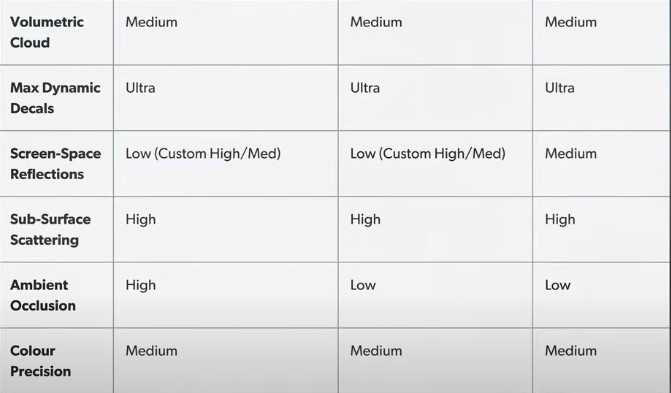Select the Screen-Space Reflections label
The height and width of the screenshot is (393, 671).
56,164
